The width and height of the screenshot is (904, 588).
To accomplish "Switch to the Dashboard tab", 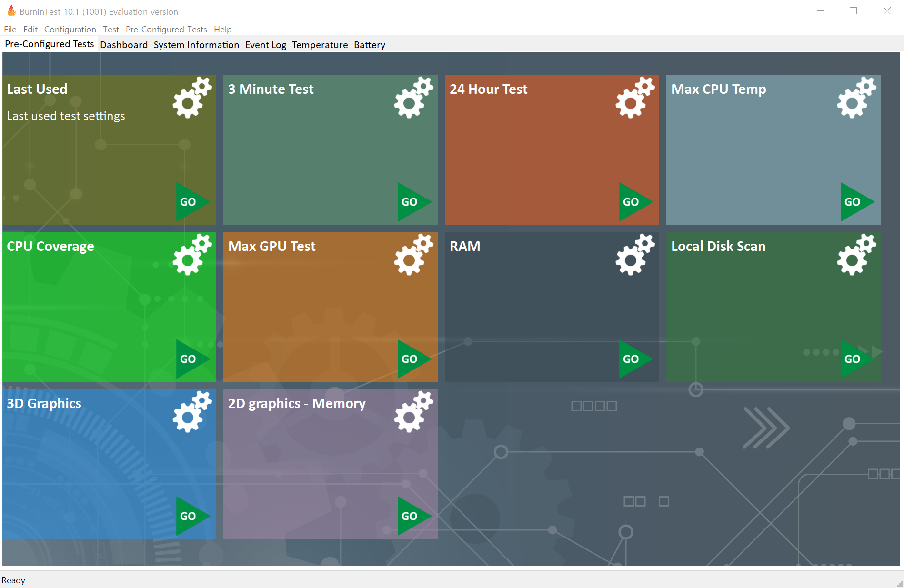I will [124, 45].
